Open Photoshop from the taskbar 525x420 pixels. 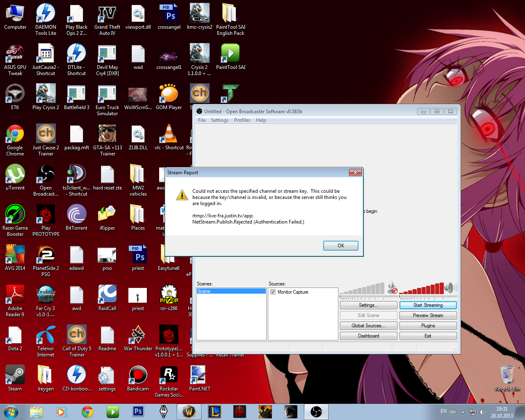click(x=138, y=411)
